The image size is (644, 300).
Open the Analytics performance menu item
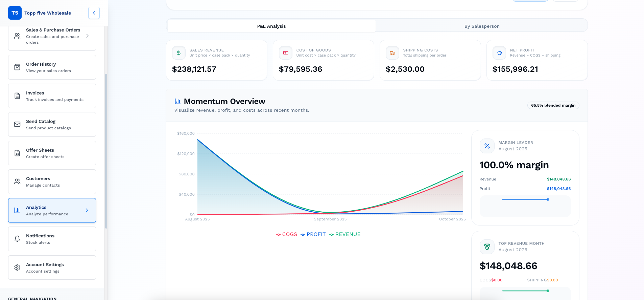click(47, 210)
